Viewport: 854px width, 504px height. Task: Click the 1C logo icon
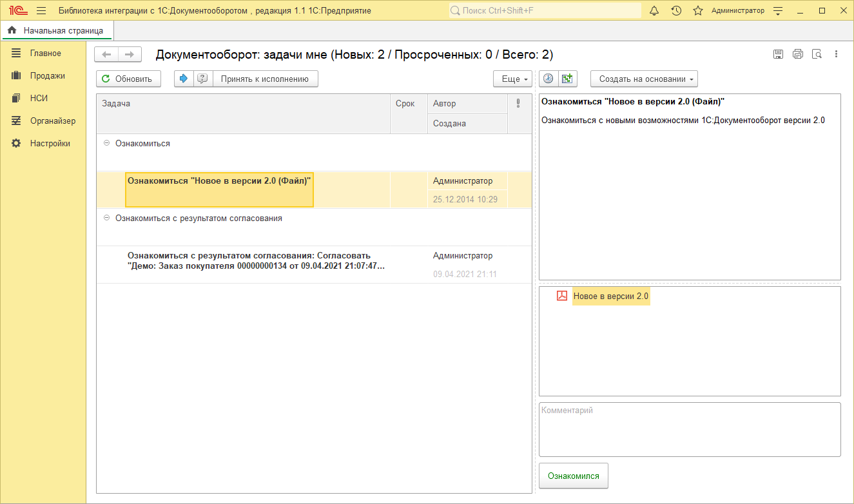click(17, 10)
